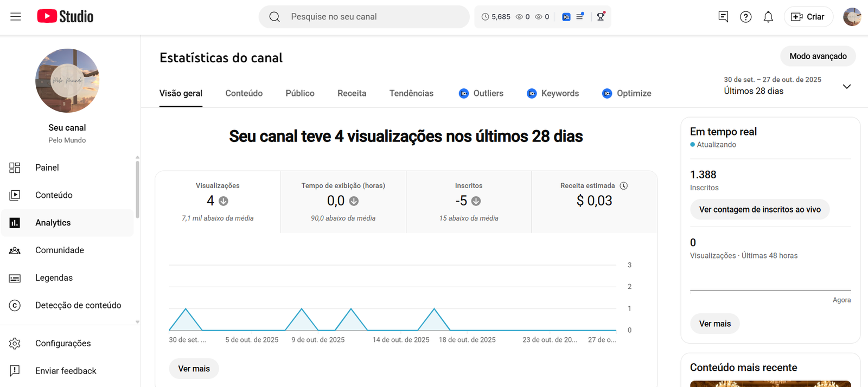
Task: Click the 'Conteúdo mais recente' heading
Action: (x=743, y=367)
